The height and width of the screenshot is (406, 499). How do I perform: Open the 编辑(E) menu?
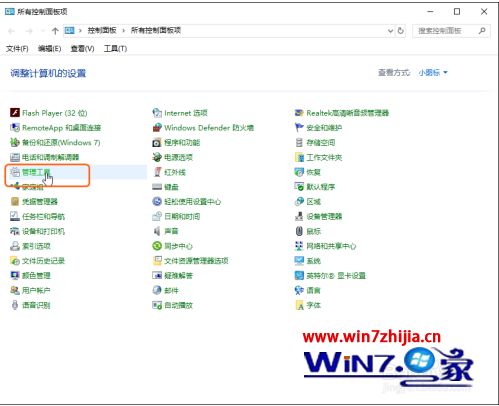pyautogui.click(x=49, y=49)
